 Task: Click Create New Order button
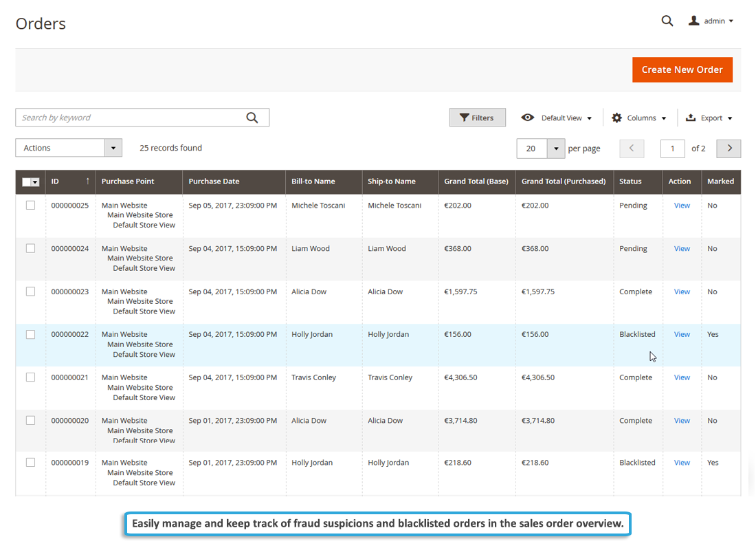(682, 69)
